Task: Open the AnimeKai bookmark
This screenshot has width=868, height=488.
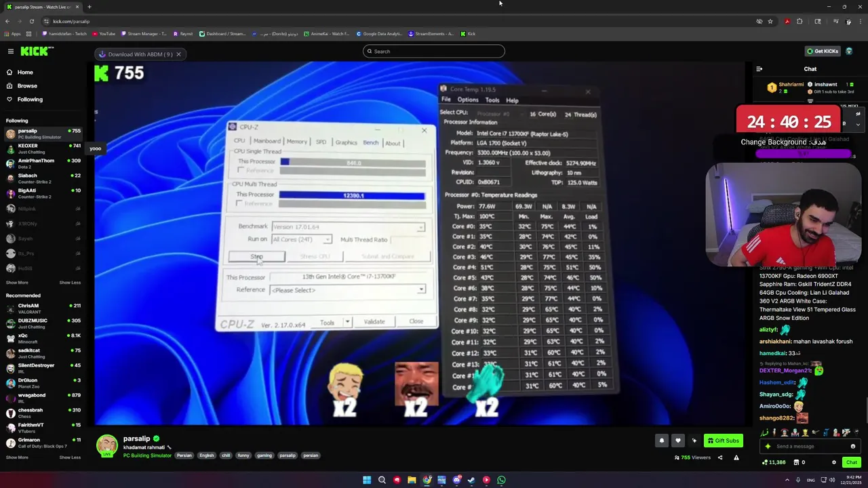Action: tap(327, 34)
